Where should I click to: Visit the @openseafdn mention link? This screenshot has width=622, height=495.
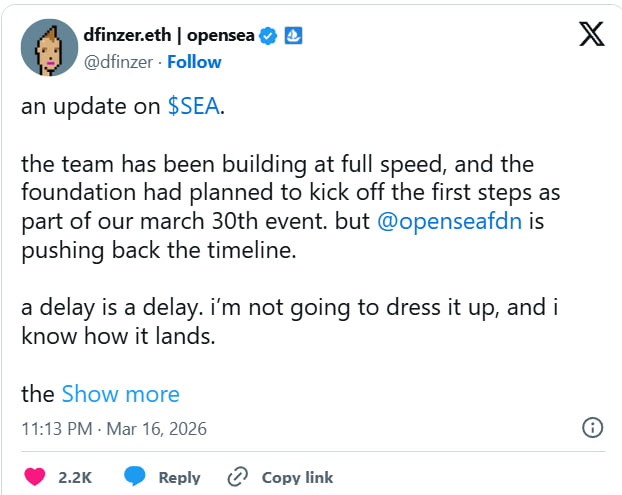point(450,222)
